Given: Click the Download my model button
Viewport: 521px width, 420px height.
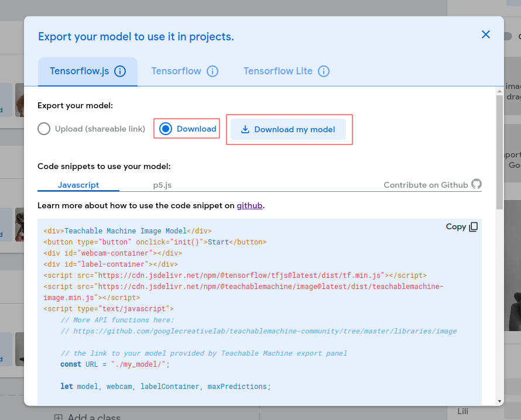Looking at the screenshot, I should click(288, 129).
